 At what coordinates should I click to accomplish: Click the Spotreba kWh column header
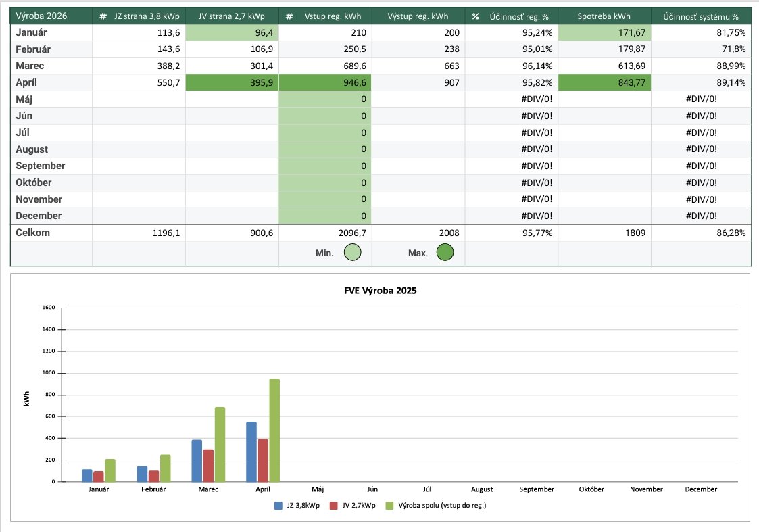(x=604, y=16)
